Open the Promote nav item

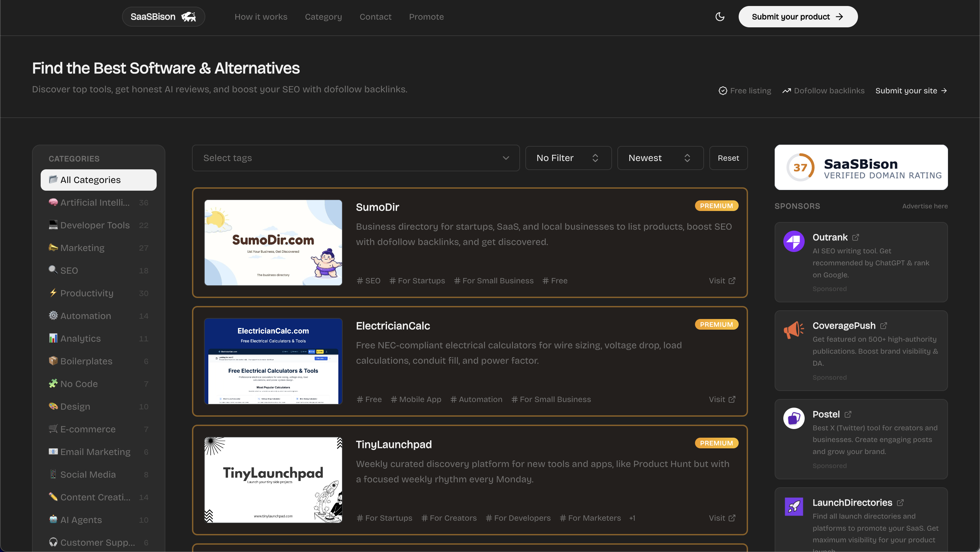(x=426, y=17)
